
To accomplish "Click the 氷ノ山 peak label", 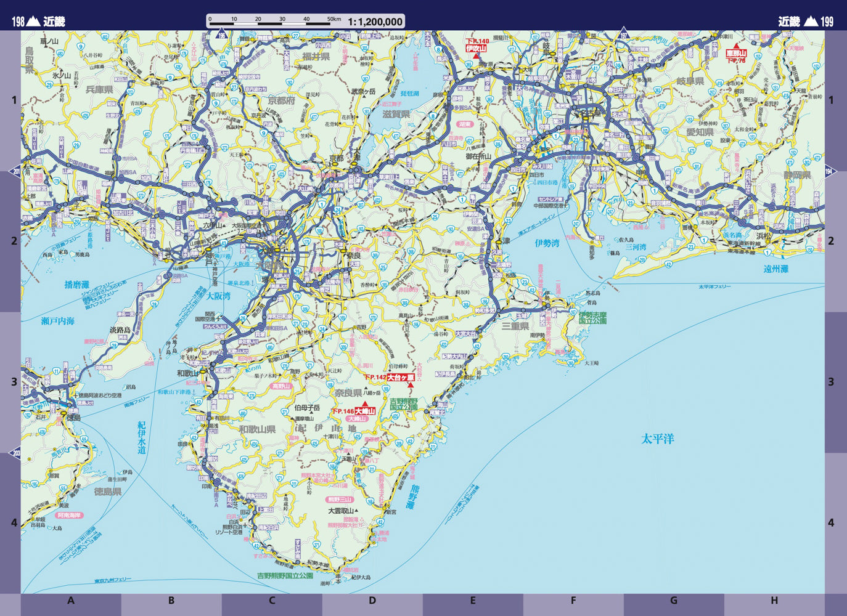I will 62,75.
